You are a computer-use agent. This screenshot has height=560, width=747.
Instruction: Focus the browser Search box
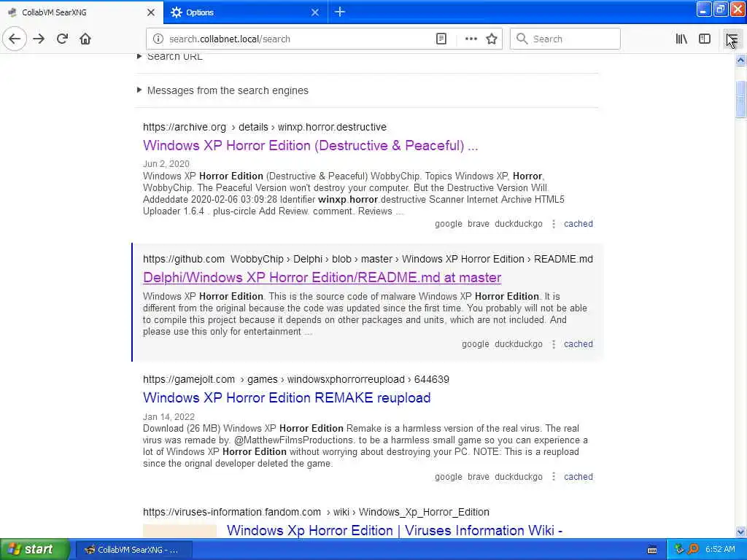565,39
